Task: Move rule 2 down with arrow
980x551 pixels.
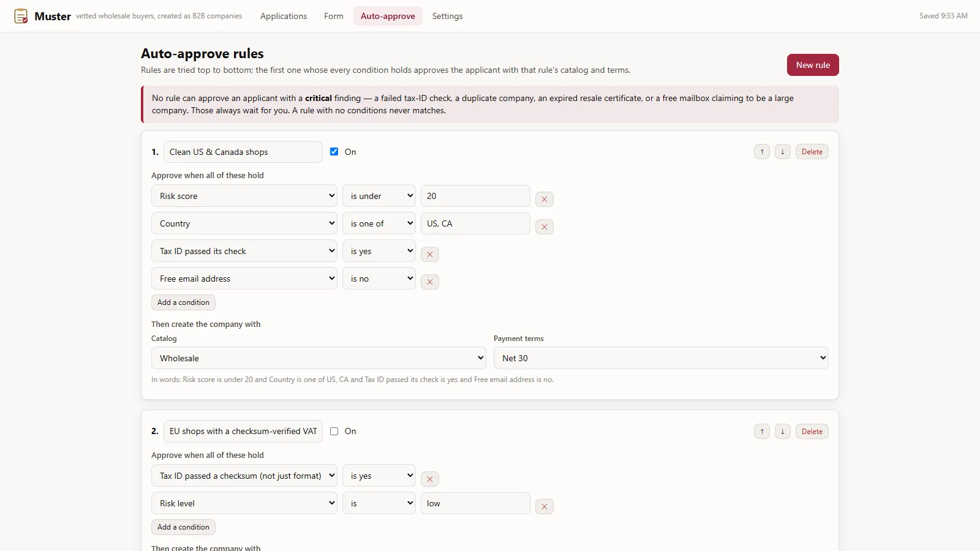Action: pyautogui.click(x=783, y=432)
